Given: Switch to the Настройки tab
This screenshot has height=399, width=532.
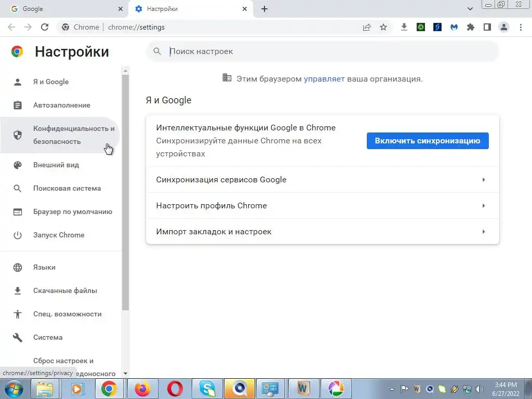Looking at the screenshot, I should [191, 9].
